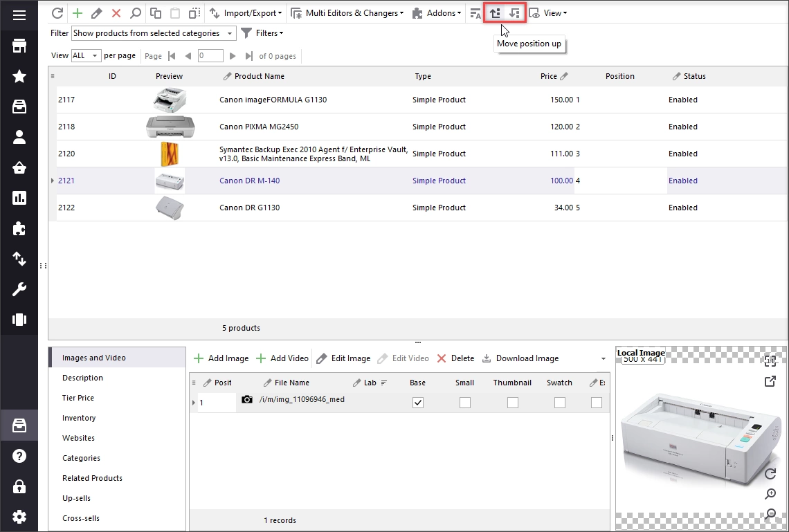This screenshot has width=789, height=532.
Task: Click the page number input field
Action: pyautogui.click(x=210, y=56)
